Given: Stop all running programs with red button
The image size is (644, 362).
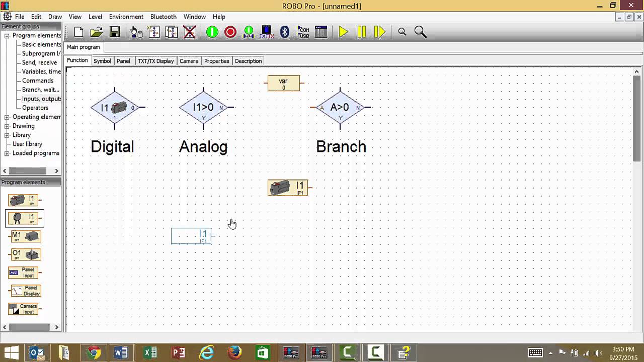Looking at the screenshot, I should point(230,32).
